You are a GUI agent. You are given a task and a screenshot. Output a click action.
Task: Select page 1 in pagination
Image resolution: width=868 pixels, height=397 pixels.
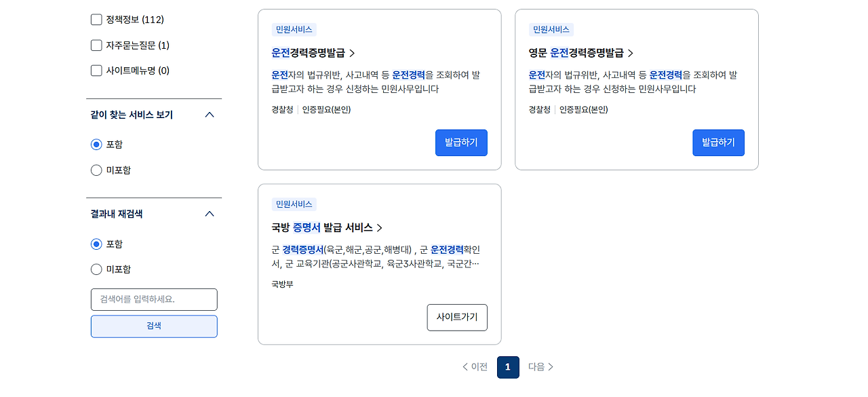click(508, 367)
